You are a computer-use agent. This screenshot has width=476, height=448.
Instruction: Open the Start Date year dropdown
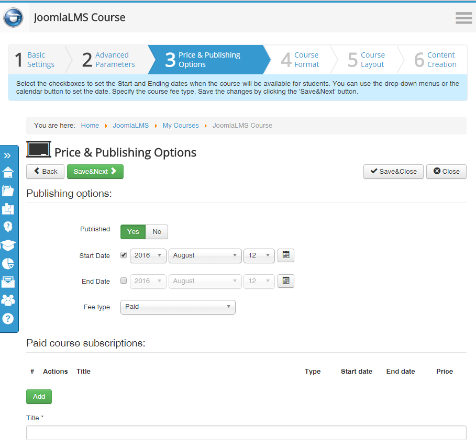(x=148, y=255)
